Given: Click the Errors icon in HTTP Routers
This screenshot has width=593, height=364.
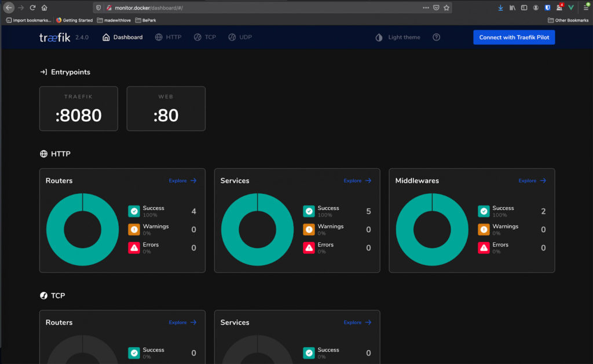Looking at the screenshot, I should [134, 248].
